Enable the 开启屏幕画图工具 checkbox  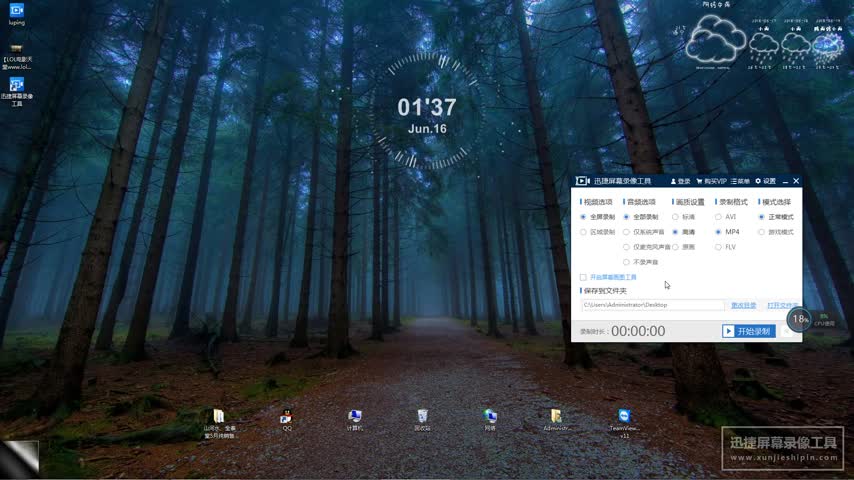[x=583, y=277]
